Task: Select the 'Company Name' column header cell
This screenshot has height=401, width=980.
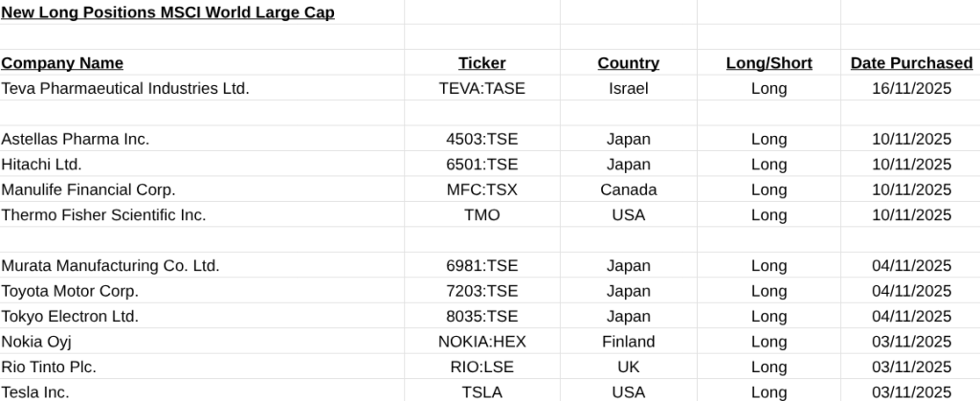Action: coord(62,63)
